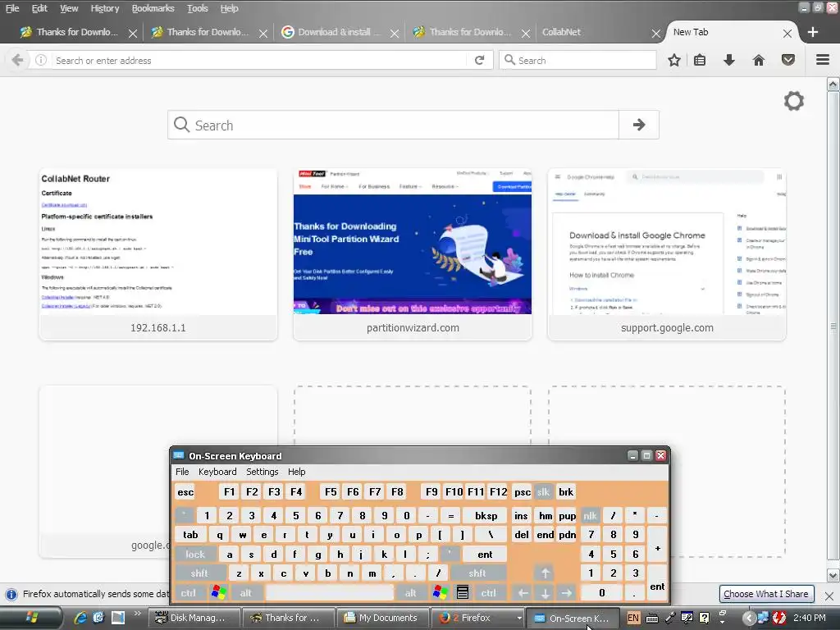
Task: Click the F5 key on keyboard
Action: pos(331,492)
